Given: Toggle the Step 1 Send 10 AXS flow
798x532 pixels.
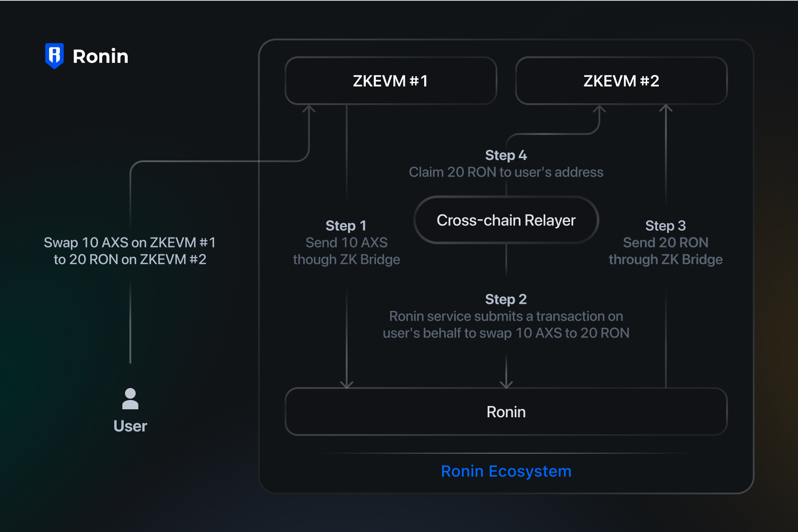Looking at the screenshot, I should pyautogui.click(x=346, y=243).
